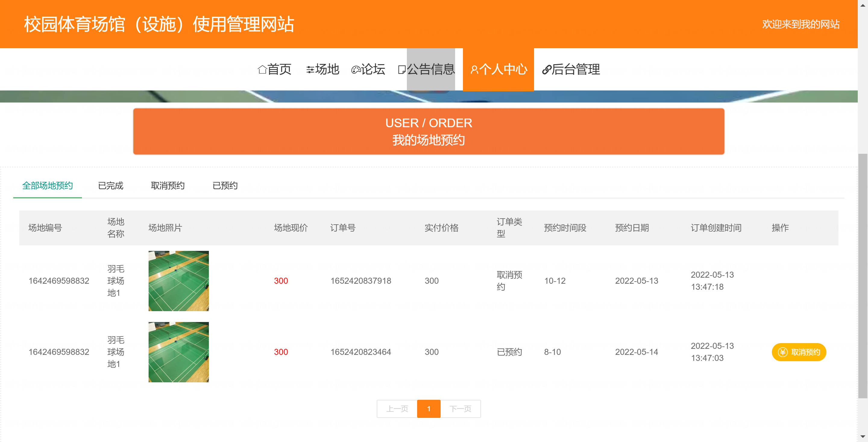Click the 下一页 pagination button
This screenshot has width=868, height=442.
click(x=460, y=409)
